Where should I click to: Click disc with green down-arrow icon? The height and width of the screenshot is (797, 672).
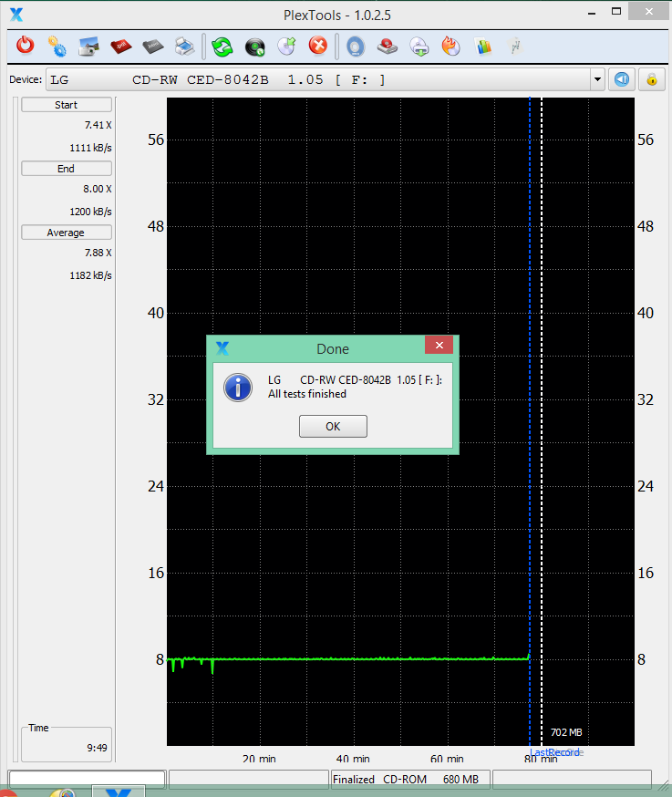coord(419,47)
